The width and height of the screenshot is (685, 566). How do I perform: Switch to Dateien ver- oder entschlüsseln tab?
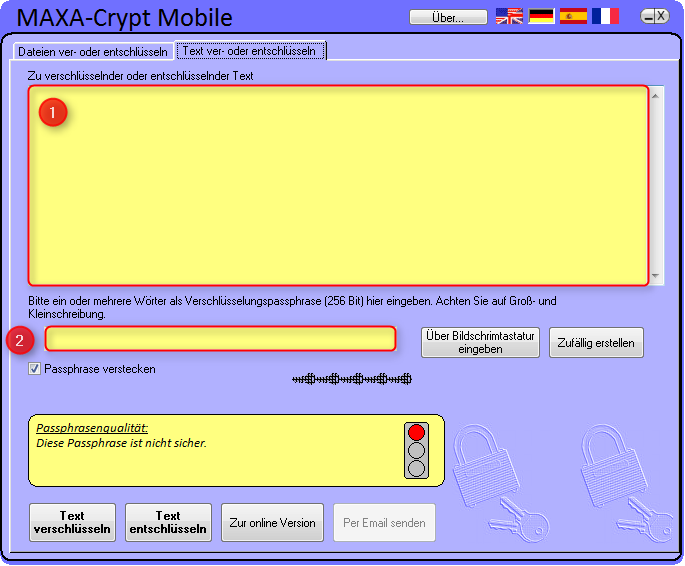click(93, 52)
